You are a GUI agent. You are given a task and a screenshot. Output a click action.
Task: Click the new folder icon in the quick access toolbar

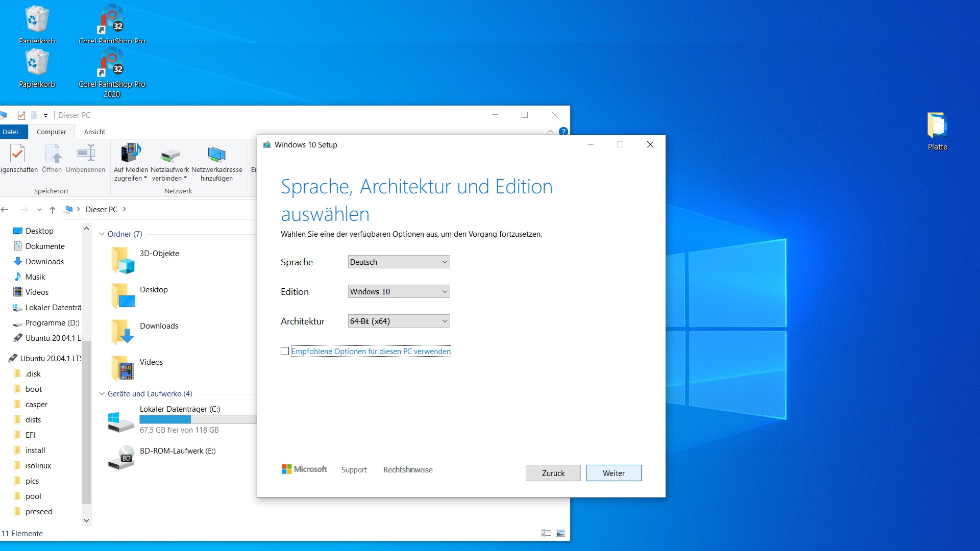[x=34, y=115]
